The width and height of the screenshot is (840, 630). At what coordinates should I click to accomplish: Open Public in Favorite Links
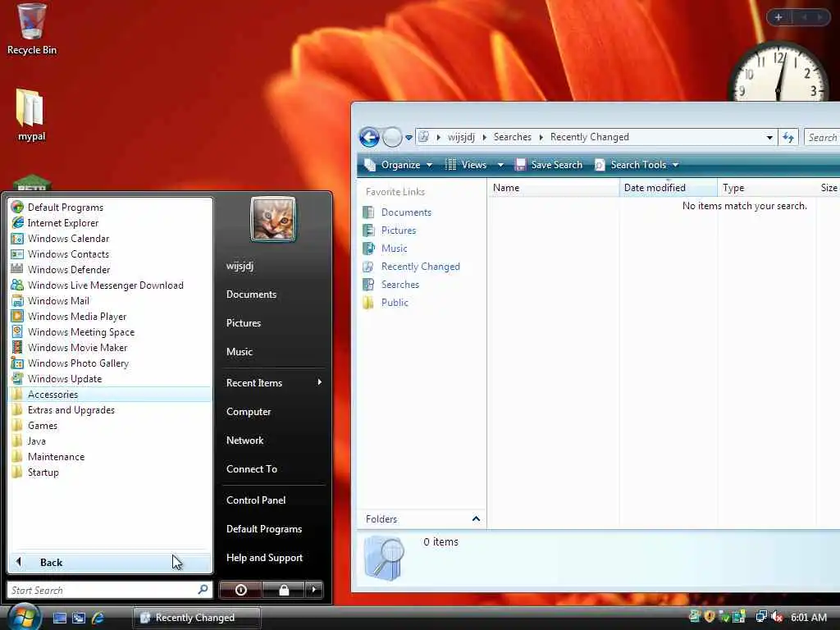395,303
